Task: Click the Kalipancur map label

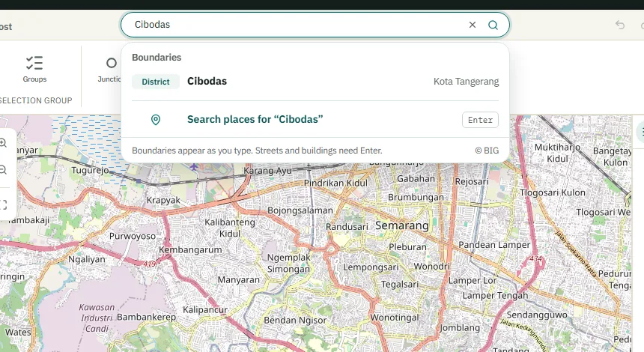Action: tap(205, 310)
